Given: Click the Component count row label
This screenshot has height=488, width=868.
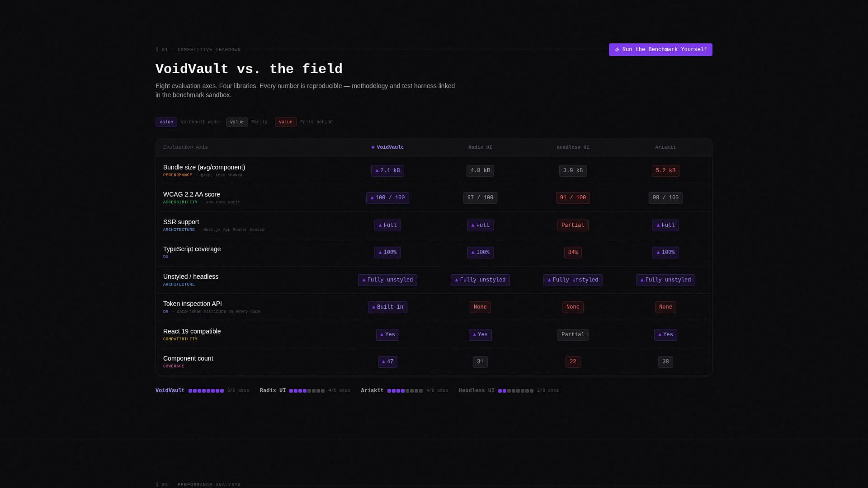Looking at the screenshot, I should pyautogui.click(x=188, y=358).
